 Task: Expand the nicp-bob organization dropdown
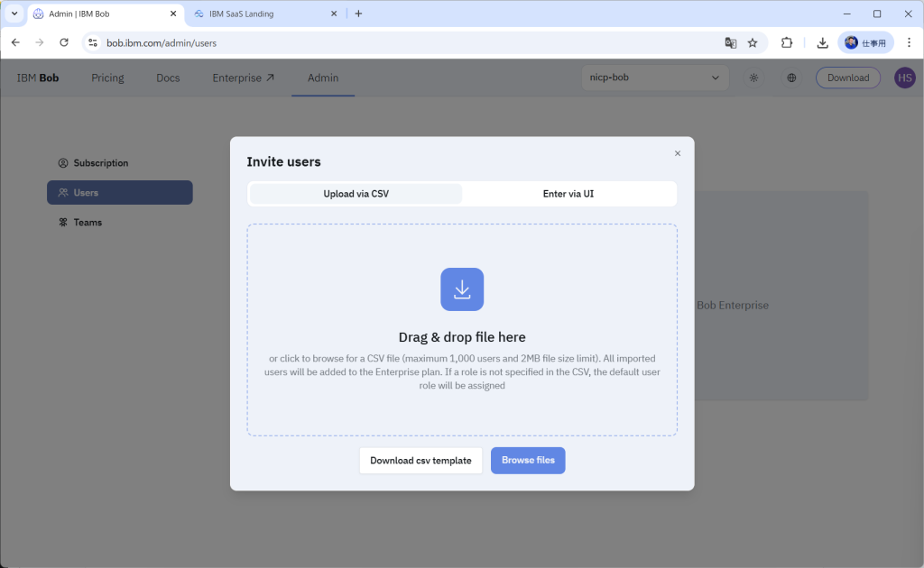pos(655,78)
